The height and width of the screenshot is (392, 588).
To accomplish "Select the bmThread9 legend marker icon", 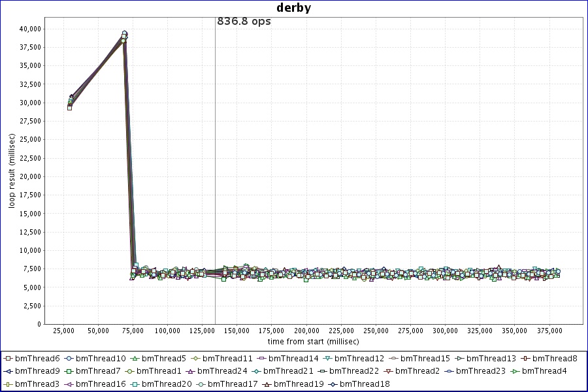I will (8, 371).
